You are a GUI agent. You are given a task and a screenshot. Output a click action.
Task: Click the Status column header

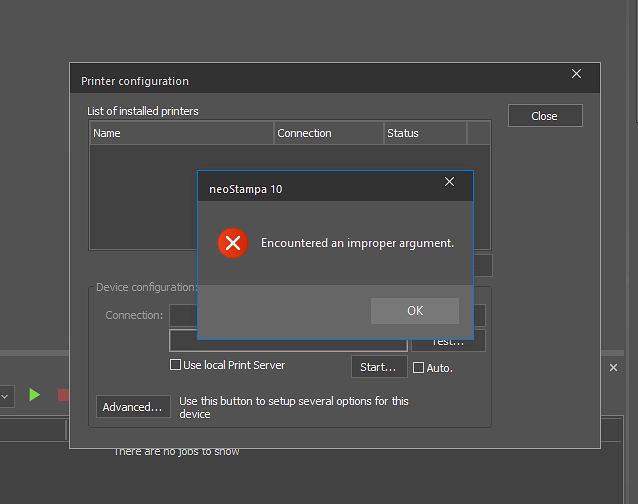point(425,133)
